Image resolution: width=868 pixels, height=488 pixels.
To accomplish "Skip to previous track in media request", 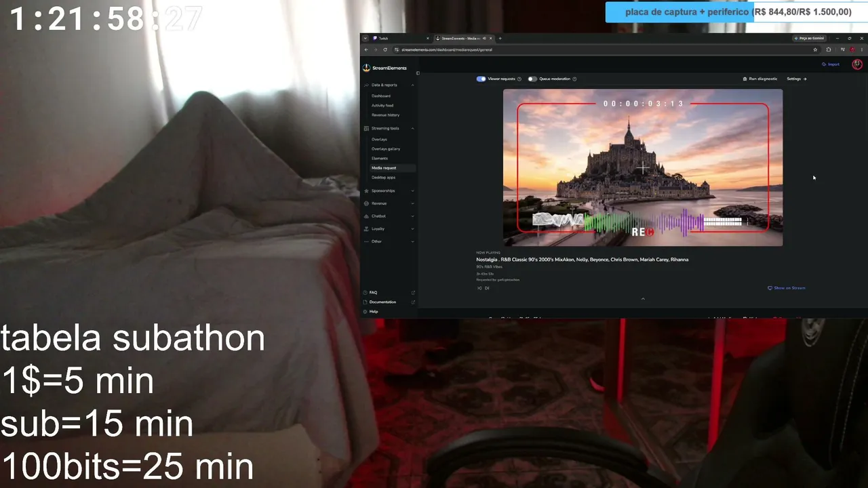I will [x=479, y=288].
